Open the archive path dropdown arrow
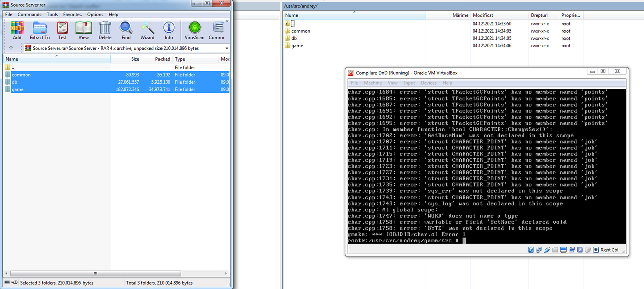 pos(227,48)
